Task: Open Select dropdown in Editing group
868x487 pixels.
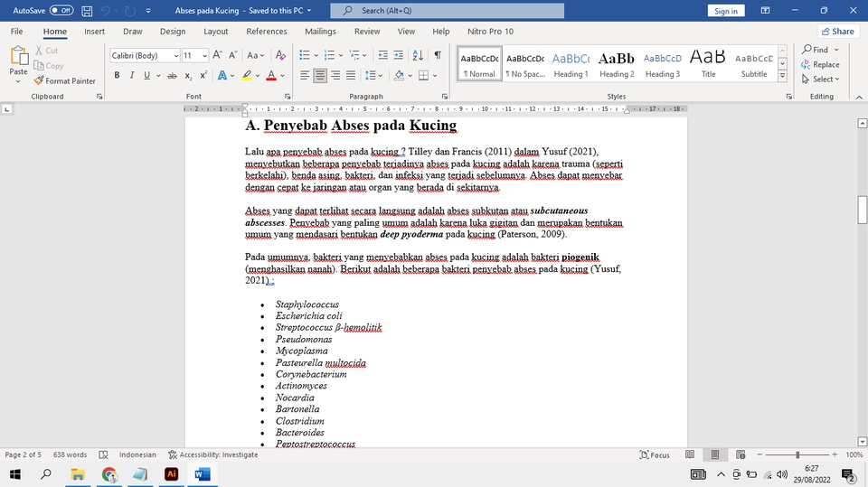Action: click(x=821, y=80)
